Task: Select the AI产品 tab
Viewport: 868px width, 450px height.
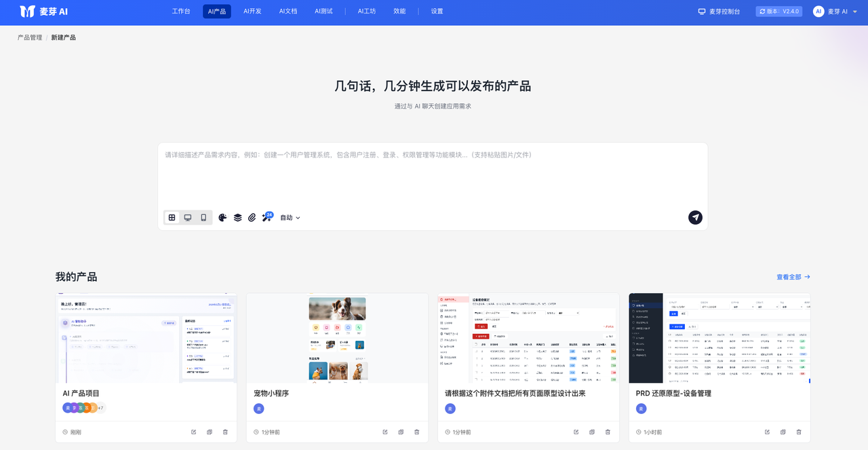Action: 217,12
